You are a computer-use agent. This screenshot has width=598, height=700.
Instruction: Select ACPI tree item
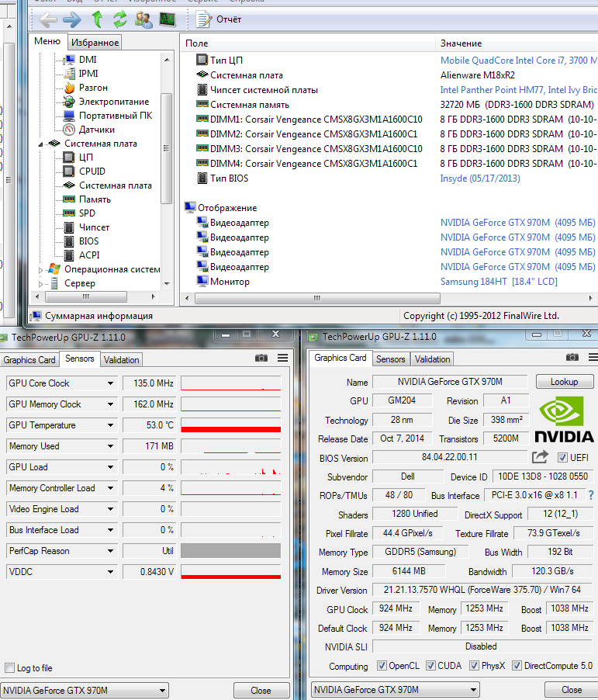(89, 255)
